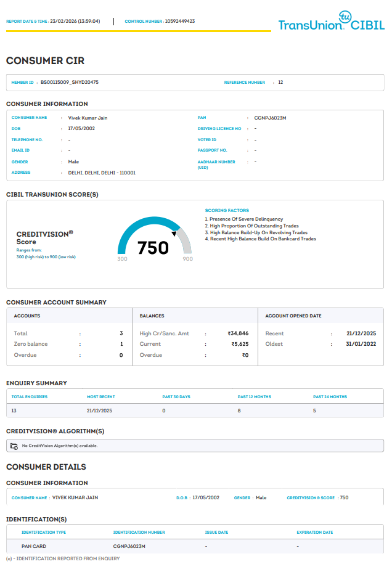Viewport: 392px width, 580px height.
Task: Click the ACCOUNTS column header
Action: pos(27,316)
